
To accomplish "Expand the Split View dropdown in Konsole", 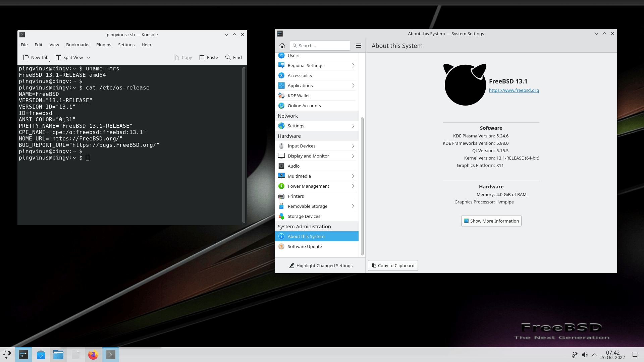I will [89, 57].
